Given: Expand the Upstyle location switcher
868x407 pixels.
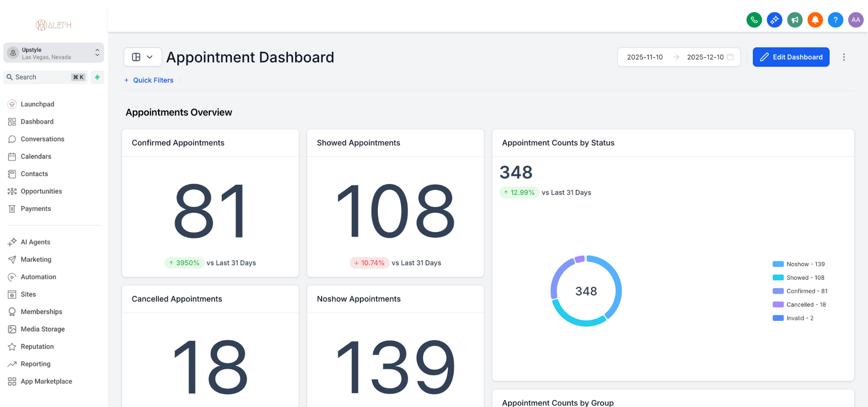Looking at the screenshot, I should coord(54,53).
